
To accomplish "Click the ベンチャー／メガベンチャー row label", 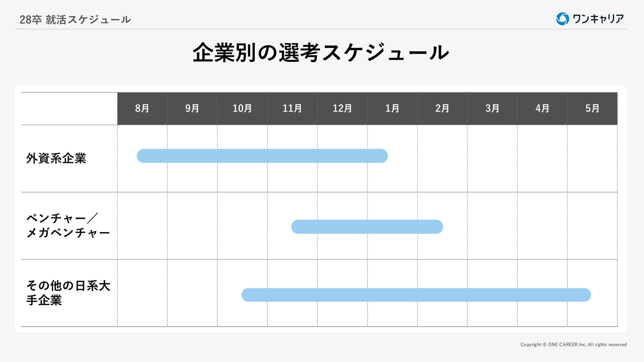I will [68, 226].
